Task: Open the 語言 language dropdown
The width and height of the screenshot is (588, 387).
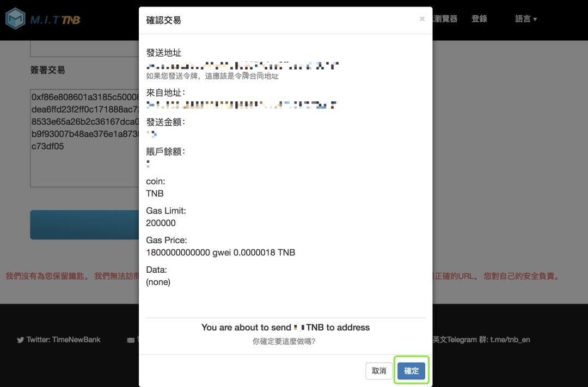Action: (524, 18)
